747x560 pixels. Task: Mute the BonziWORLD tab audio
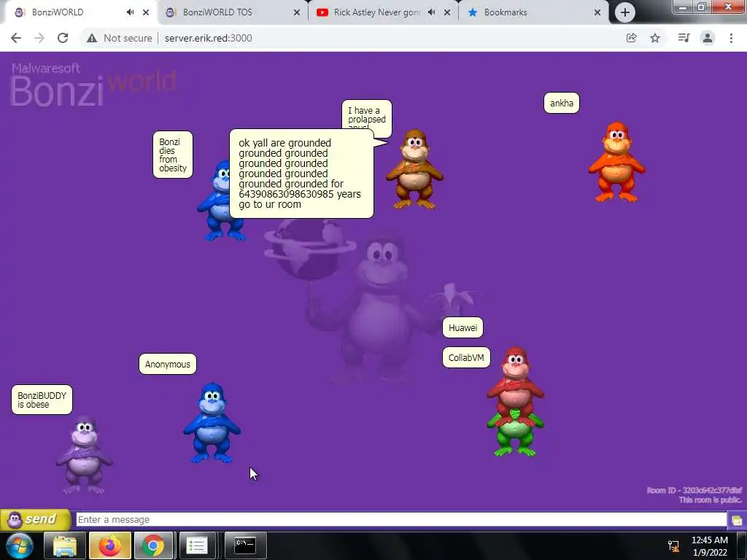[x=130, y=12]
